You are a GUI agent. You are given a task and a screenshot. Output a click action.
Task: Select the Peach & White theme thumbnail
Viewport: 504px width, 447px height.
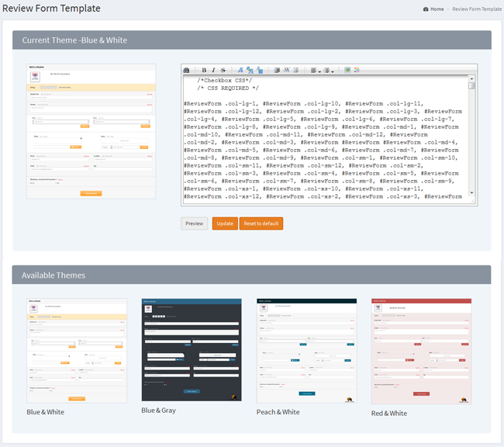point(306,351)
